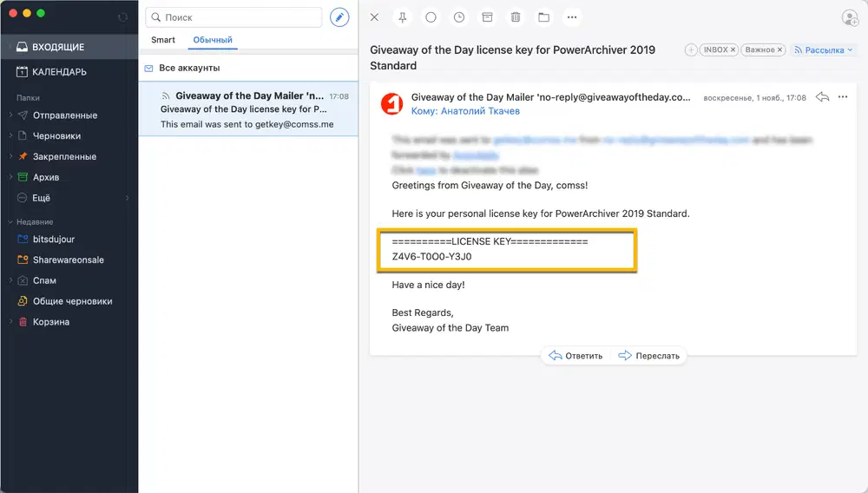Expand the Корзина folder arrow
The height and width of the screenshot is (493, 868).
10,321
